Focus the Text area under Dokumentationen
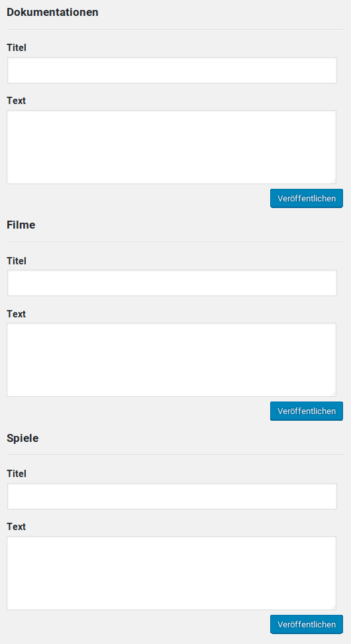351x644 pixels. (x=172, y=147)
